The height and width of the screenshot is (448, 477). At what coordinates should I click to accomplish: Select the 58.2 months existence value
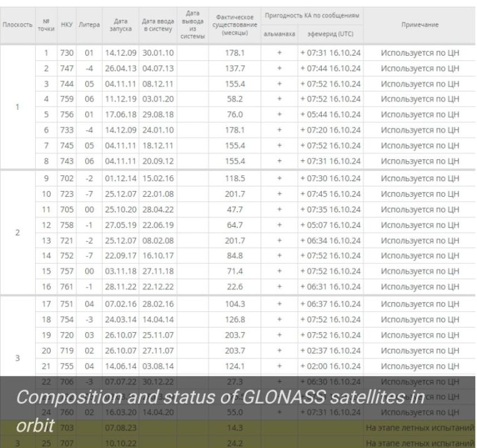point(233,99)
